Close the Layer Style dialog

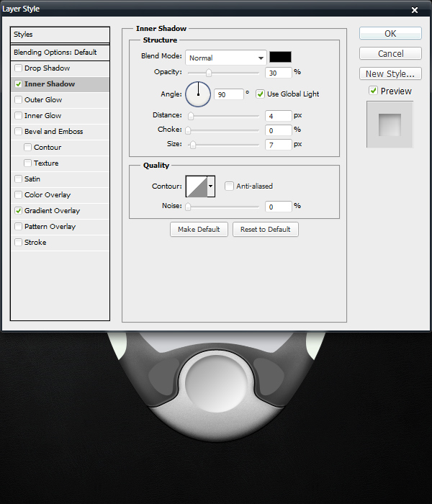tap(415, 10)
